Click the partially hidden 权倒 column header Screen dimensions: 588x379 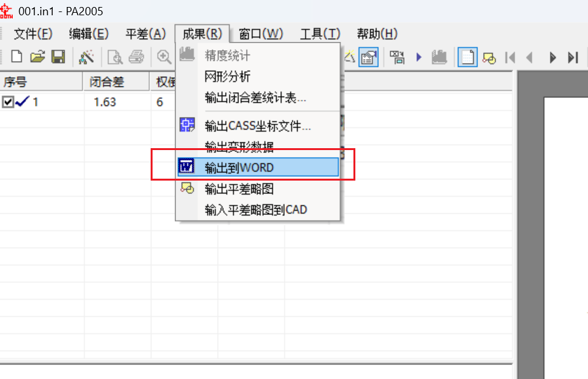pyautogui.click(x=163, y=81)
